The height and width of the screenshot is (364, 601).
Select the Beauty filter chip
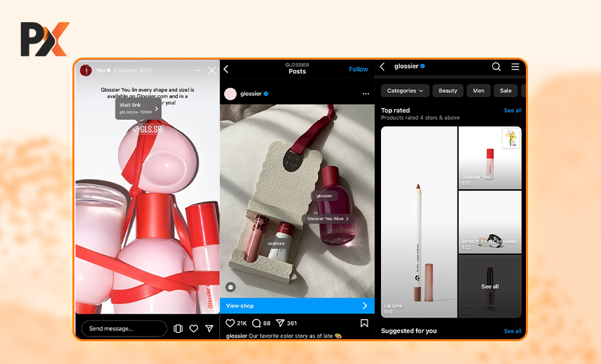pos(448,90)
